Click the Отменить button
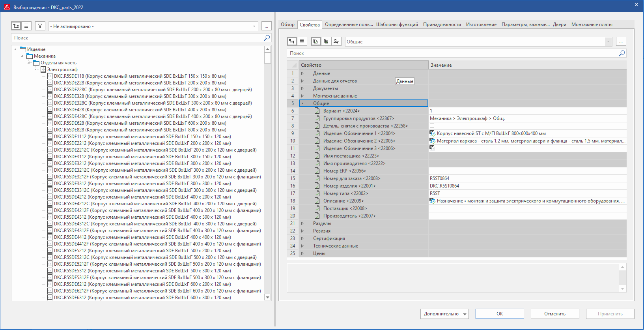The width and height of the screenshot is (644, 330). [x=554, y=314]
